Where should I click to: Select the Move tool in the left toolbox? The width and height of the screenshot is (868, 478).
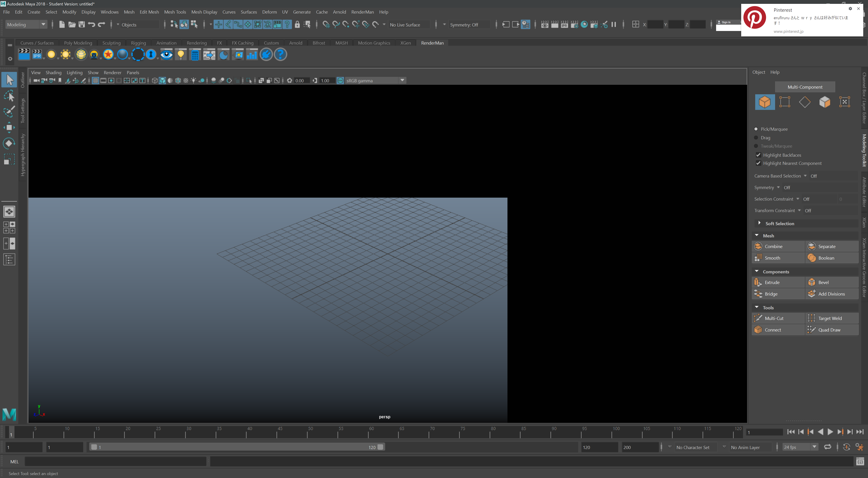pos(9,128)
